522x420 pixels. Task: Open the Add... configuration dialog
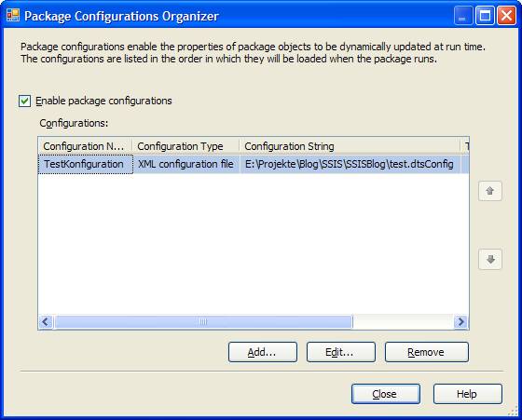(x=263, y=352)
